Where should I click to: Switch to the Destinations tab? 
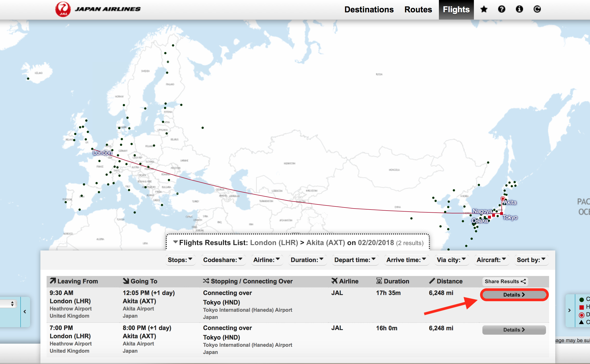[x=369, y=10]
